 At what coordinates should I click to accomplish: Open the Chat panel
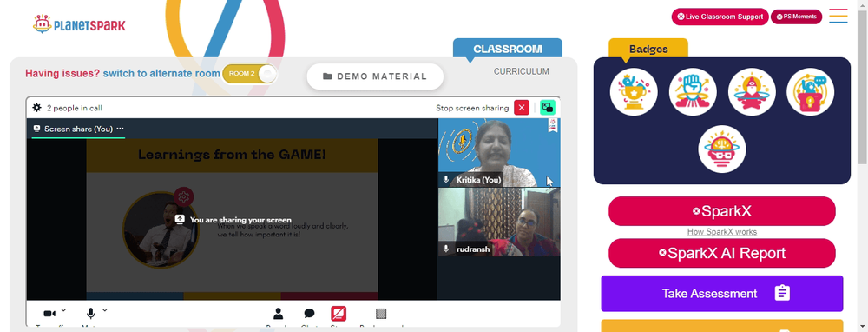(x=310, y=315)
